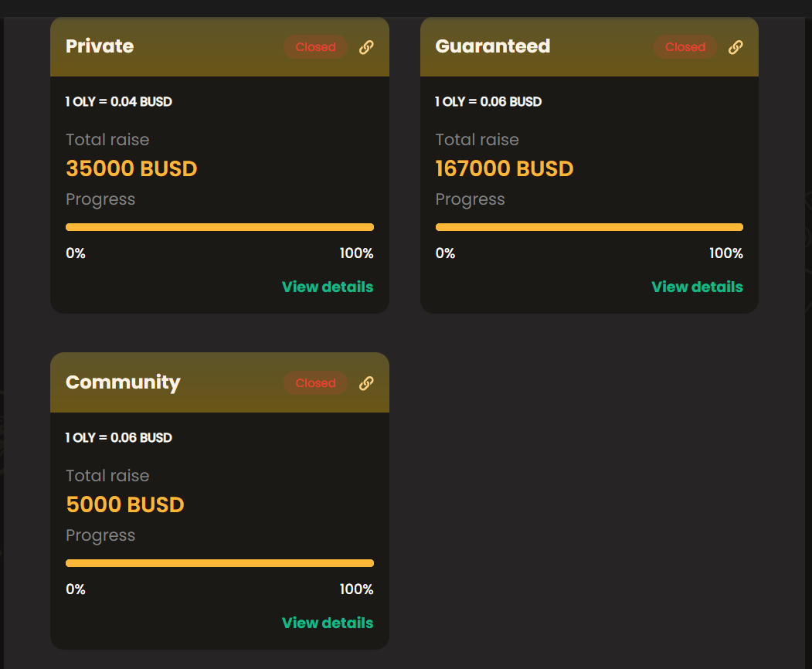Click the 35000 BUSD total raise
Image resolution: width=812 pixels, height=669 pixels.
(x=131, y=169)
